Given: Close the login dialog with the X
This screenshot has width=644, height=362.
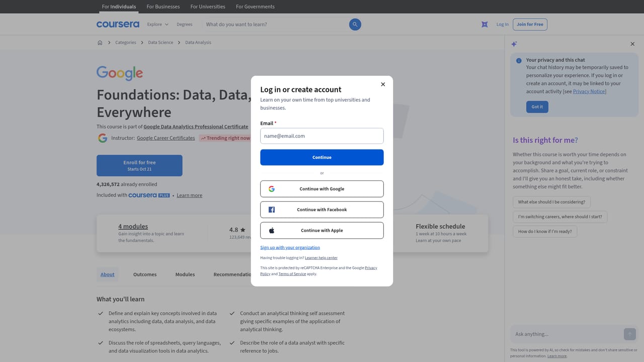Looking at the screenshot, I should pyautogui.click(x=383, y=84).
